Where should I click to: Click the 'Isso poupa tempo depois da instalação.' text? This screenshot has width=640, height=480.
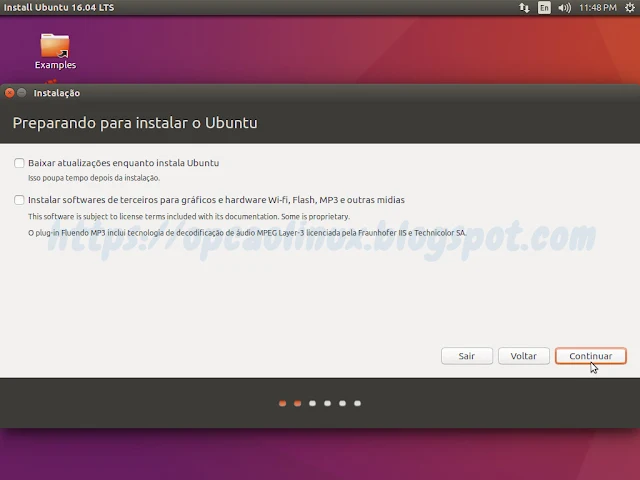[x=94, y=178]
